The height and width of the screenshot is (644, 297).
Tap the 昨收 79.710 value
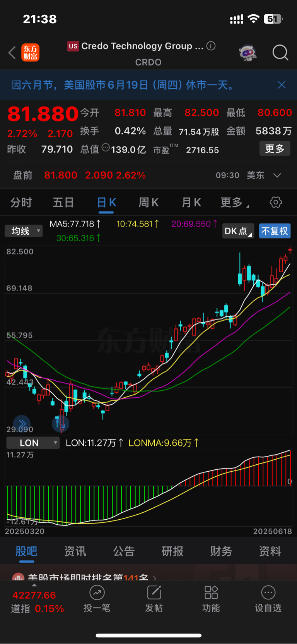57,149
